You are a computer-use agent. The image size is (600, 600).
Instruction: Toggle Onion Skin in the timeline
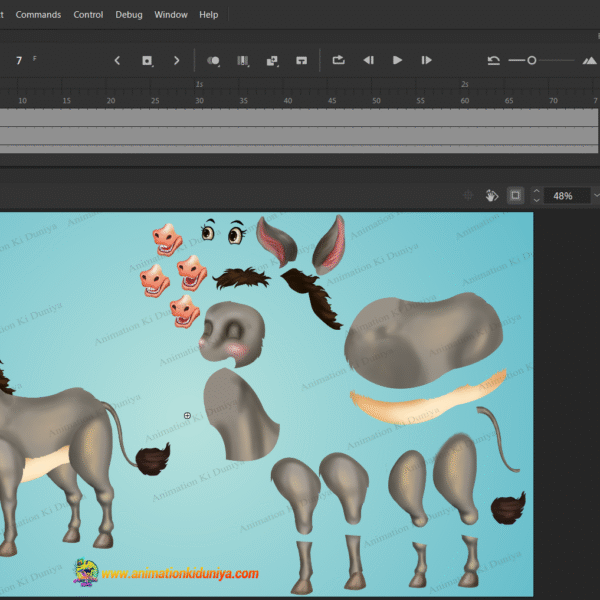point(213,60)
